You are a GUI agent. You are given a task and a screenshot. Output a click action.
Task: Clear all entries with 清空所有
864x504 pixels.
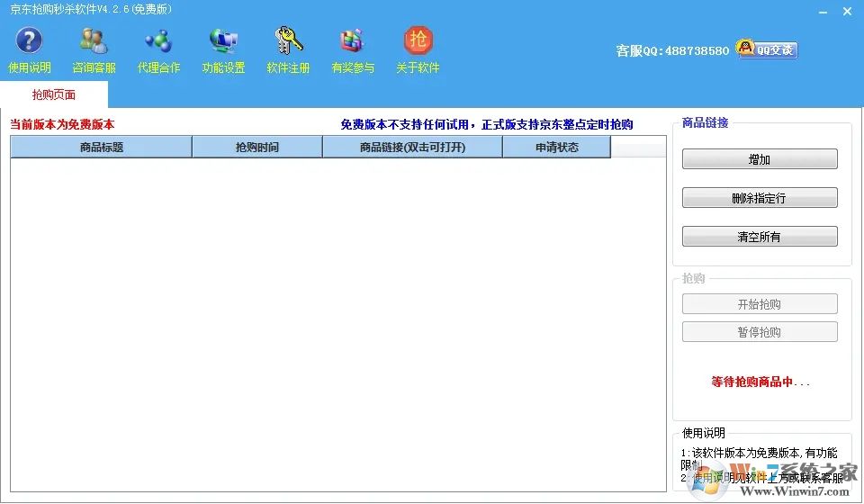pos(759,237)
